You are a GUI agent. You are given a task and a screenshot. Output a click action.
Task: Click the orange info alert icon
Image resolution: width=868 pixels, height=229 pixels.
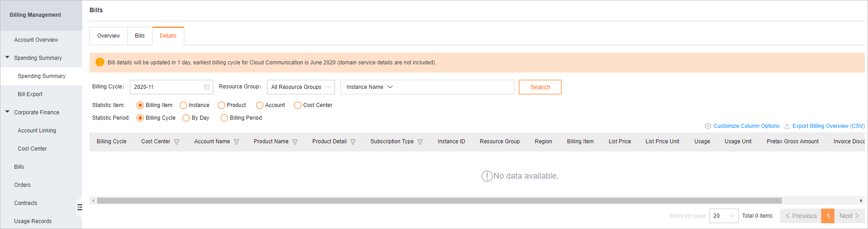pos(100,63)
